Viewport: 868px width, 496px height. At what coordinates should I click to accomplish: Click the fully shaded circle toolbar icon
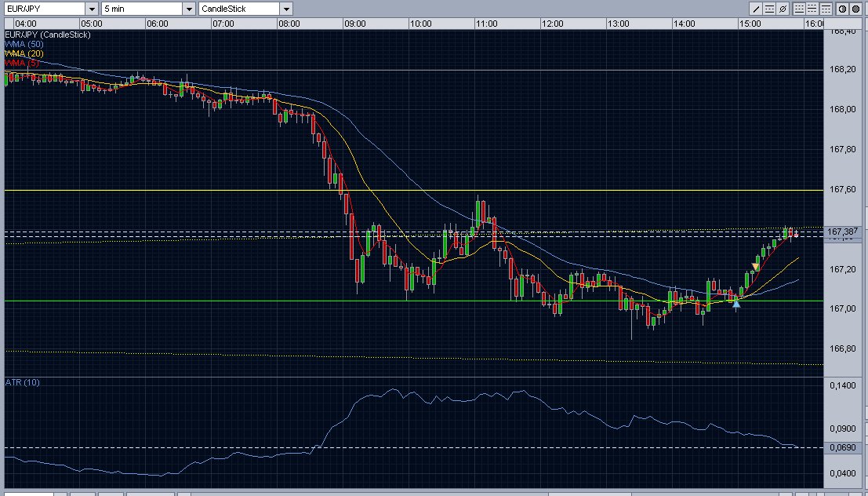pos(855,9)
